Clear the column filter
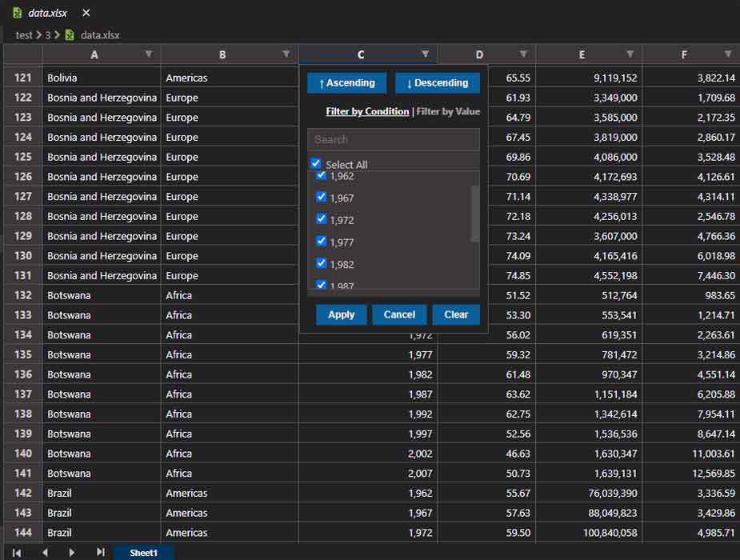This screenshot has width=740, height=560. tap(456, 314)
